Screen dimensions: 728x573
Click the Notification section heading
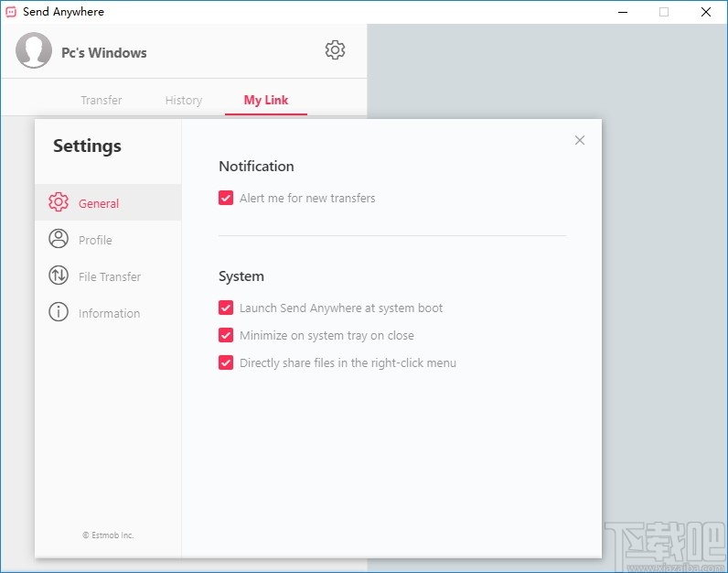click(256, 167)
